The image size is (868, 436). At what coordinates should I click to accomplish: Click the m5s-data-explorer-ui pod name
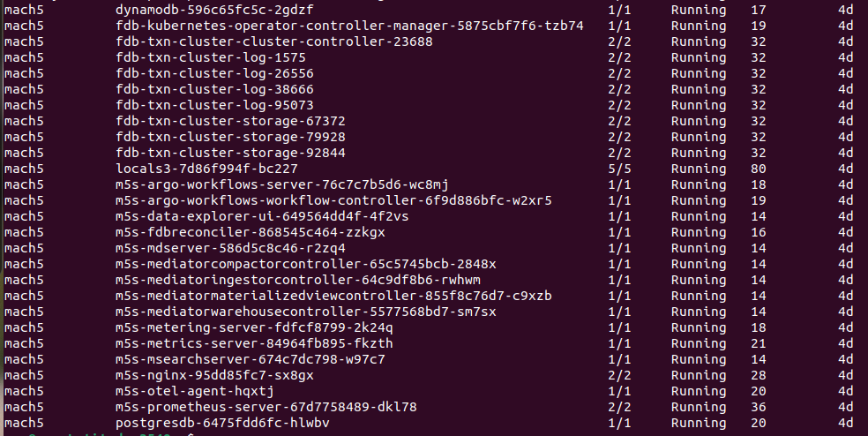[262, 216]
